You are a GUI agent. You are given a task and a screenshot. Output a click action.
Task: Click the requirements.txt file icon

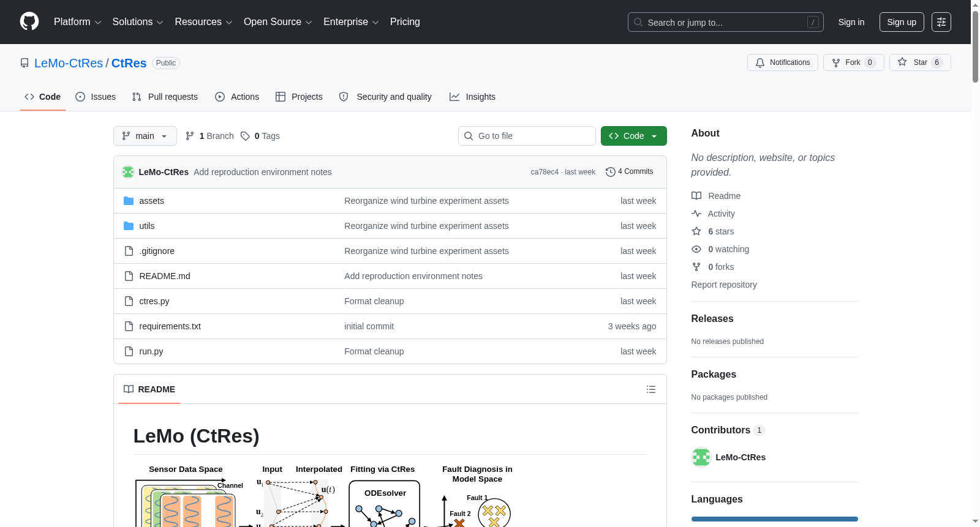tap(129, 326)
